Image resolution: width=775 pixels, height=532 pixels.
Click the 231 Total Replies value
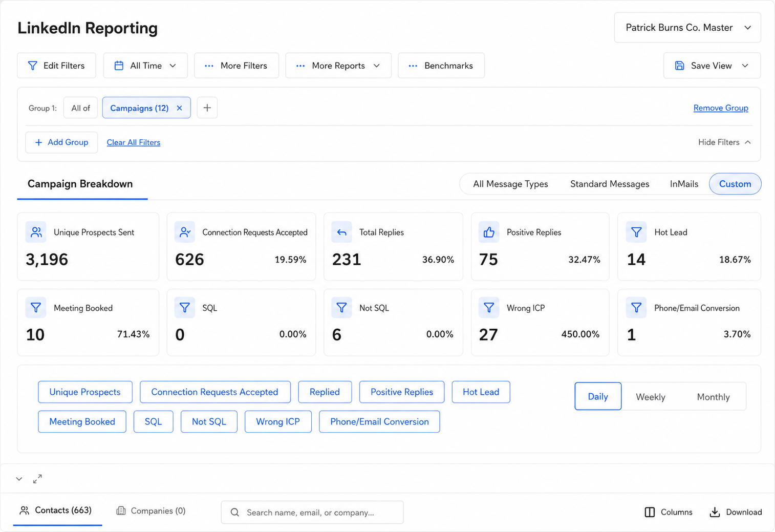click(347, 260)
